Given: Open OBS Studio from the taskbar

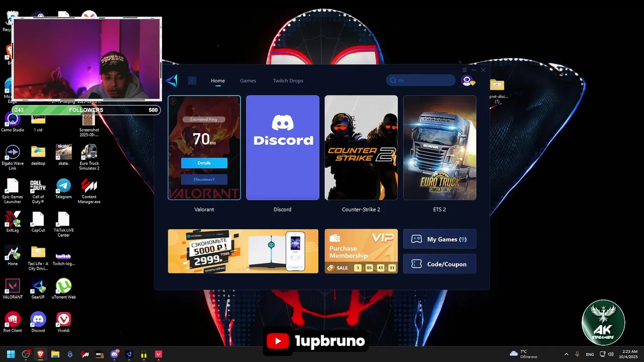Looking at the screenshot, I should [x=26, y=354].
